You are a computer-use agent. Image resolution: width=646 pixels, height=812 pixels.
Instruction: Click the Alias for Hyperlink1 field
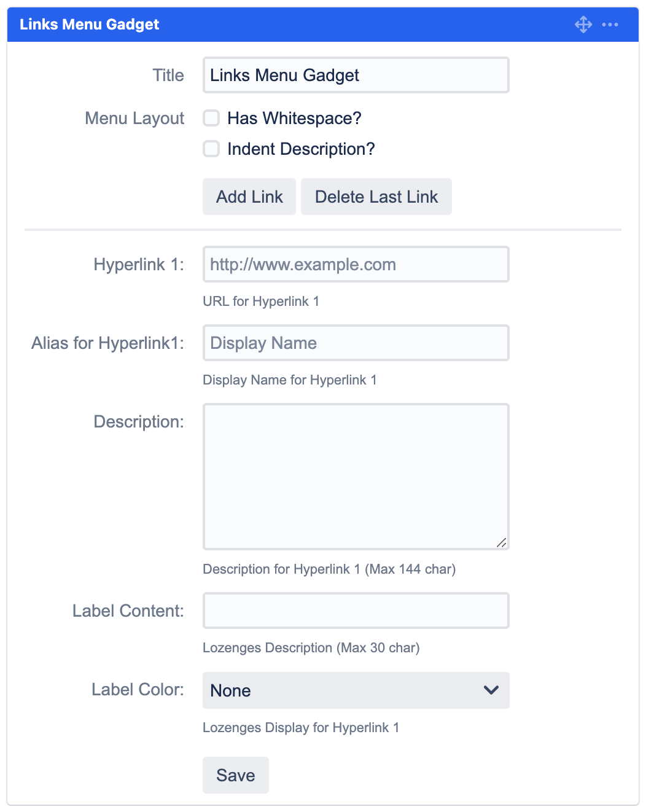(x=356, y=343)
